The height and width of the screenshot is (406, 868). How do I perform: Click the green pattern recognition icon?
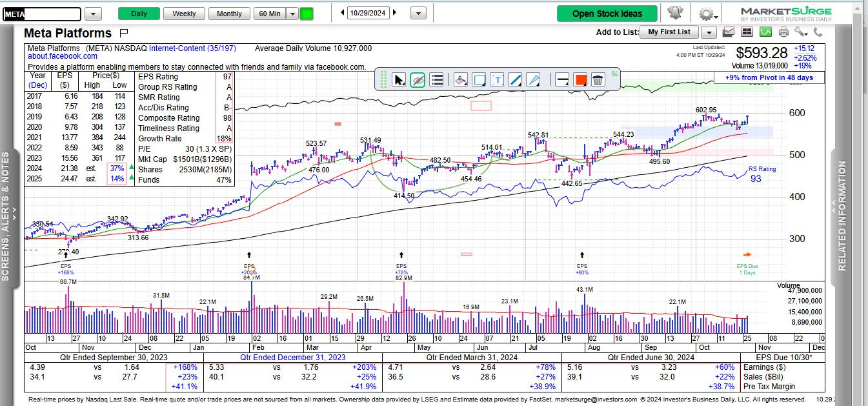coord(766,32)
